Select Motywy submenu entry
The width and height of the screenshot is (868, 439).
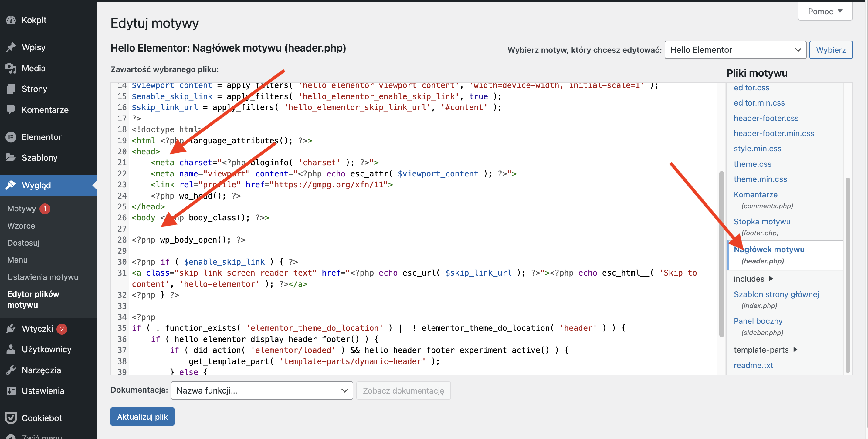pyautogui.click(x=22, y=209)
